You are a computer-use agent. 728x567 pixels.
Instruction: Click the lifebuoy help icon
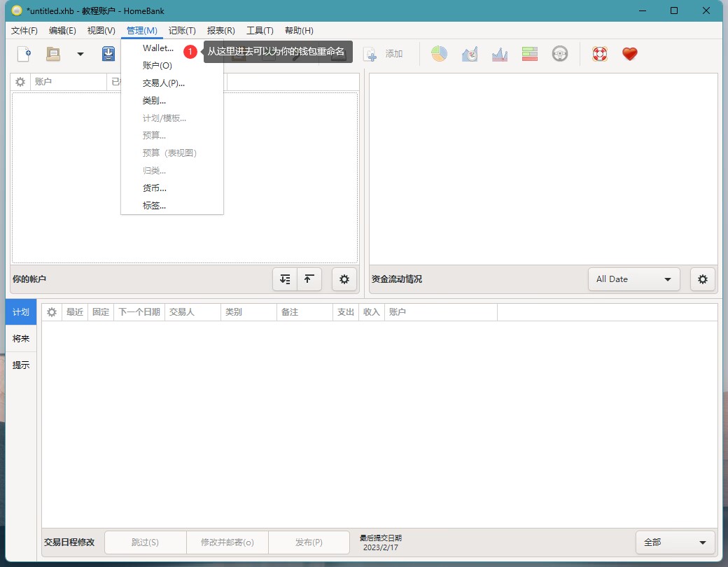pos(599,54)
